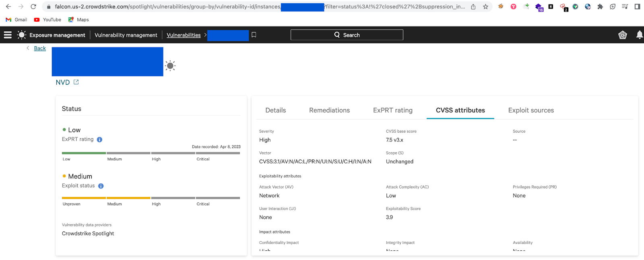Click the purple extension with badge 16
Screen dimensions: 644x260
(539, 7)
